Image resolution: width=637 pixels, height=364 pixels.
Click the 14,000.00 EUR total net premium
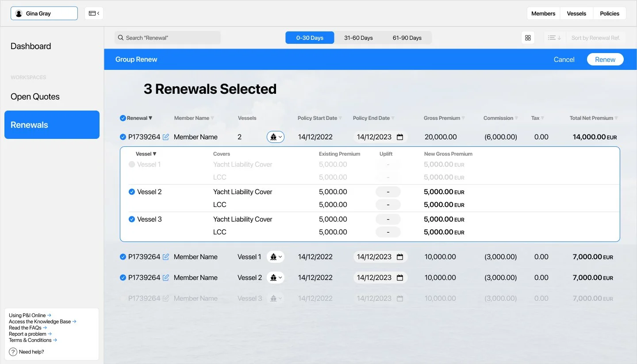(x=595, y=137)
